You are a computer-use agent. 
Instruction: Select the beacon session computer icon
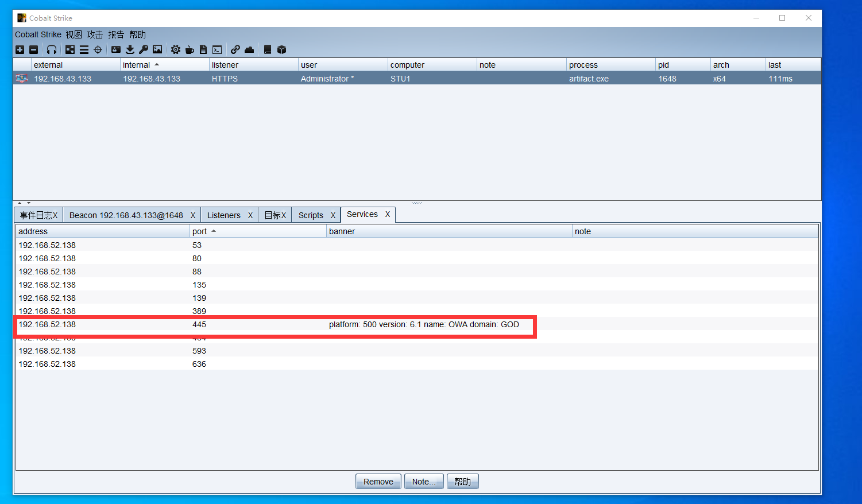coord(22,79)
